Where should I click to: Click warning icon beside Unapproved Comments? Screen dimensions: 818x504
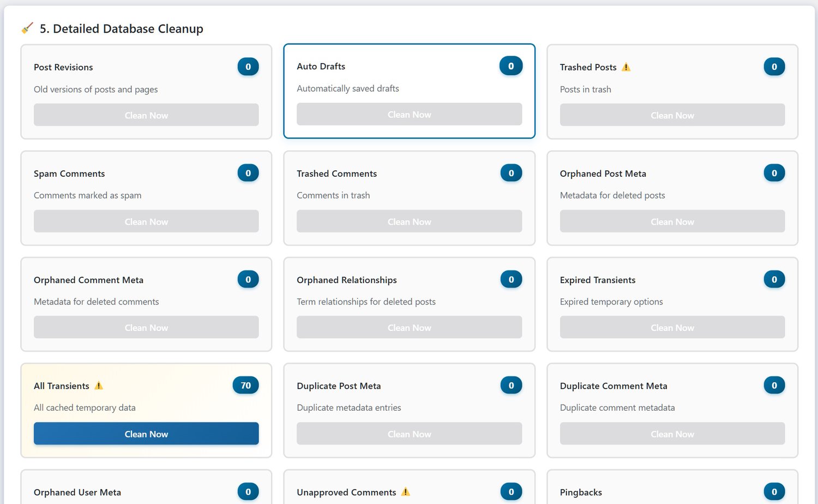[406, 492]
